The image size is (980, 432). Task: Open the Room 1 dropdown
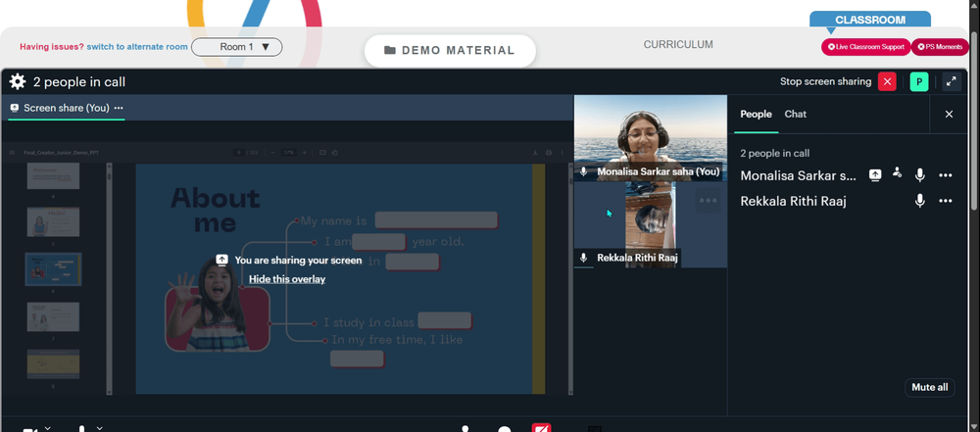237,47
